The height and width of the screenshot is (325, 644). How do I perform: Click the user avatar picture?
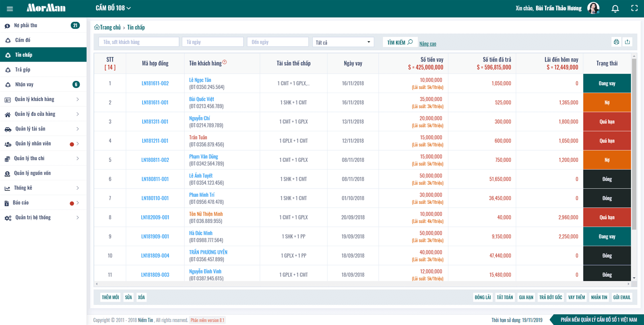coord(593,8)
